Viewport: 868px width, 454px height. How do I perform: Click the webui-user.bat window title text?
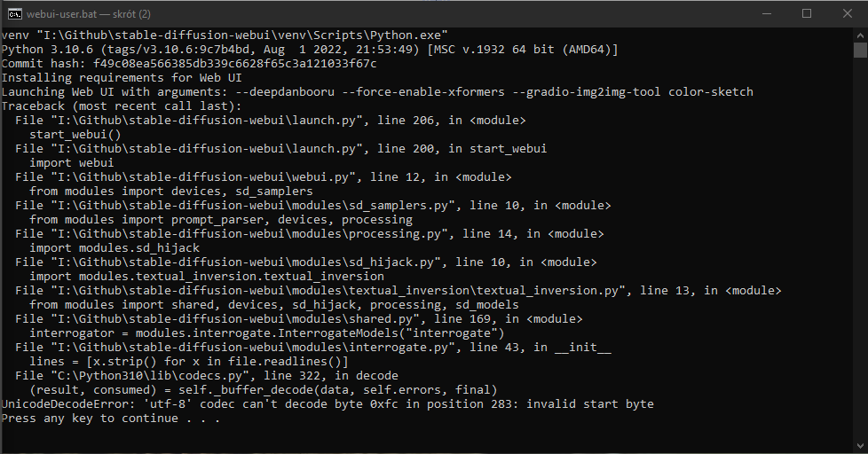[89, 14]
